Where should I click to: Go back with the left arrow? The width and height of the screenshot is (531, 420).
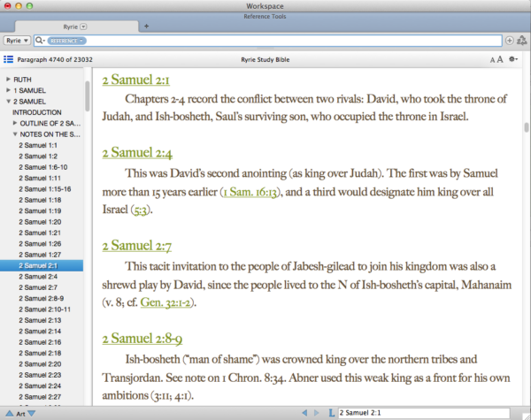(304, 413)
